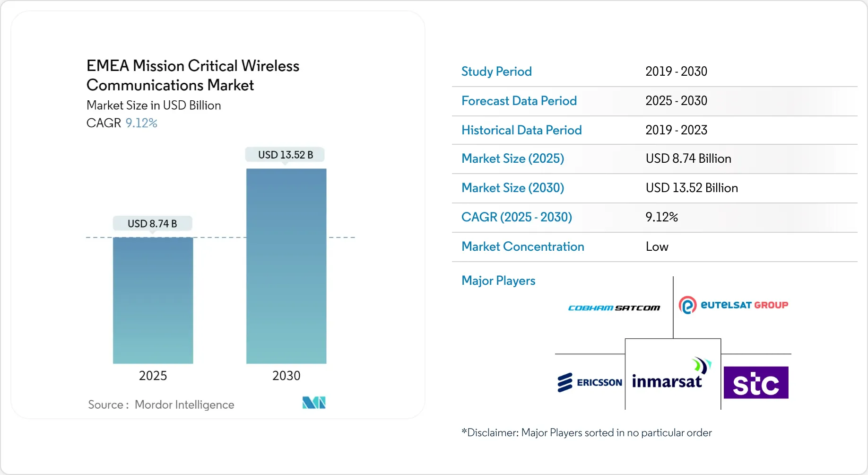
Task: Click the CAGR (2025 - 2030) label
Action: tap(517, 217)
